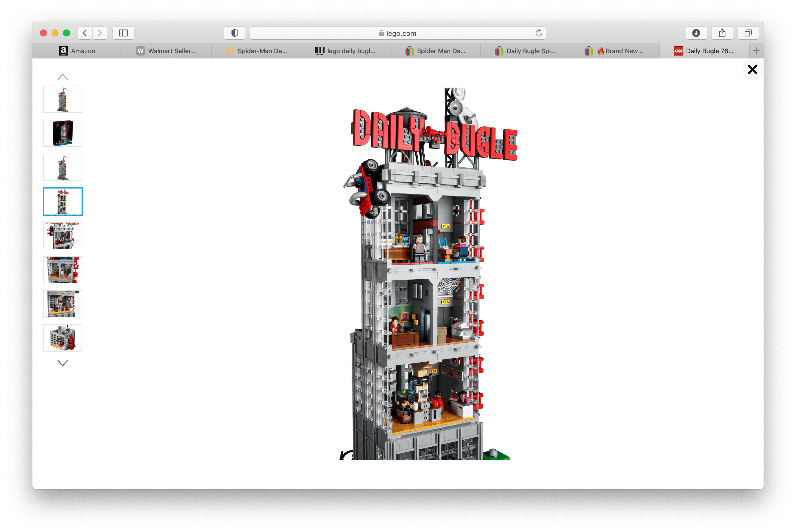Open the Brand New... tab
796x532 pixels.
(615, 51)
